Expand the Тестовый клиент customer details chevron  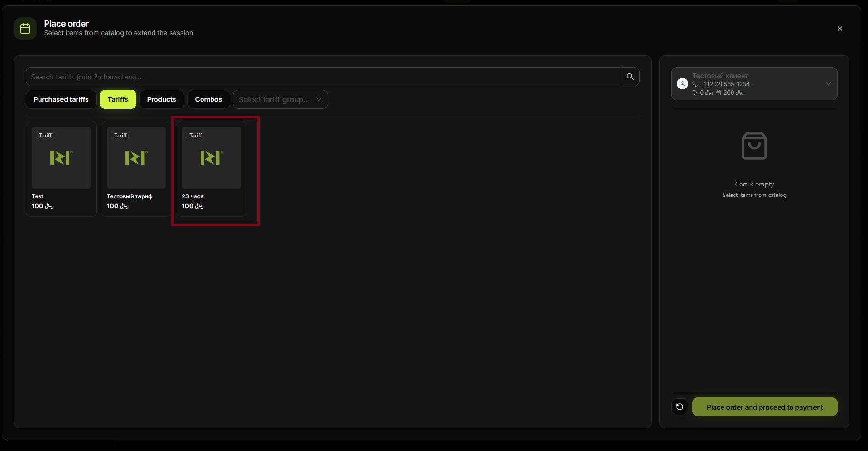coord(828,83)
